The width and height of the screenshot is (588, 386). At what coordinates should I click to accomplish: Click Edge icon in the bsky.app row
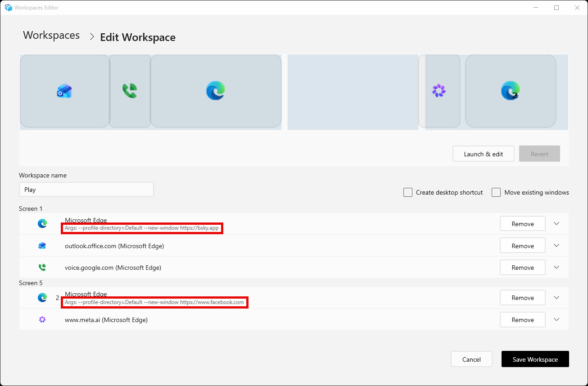coord(42,223)
